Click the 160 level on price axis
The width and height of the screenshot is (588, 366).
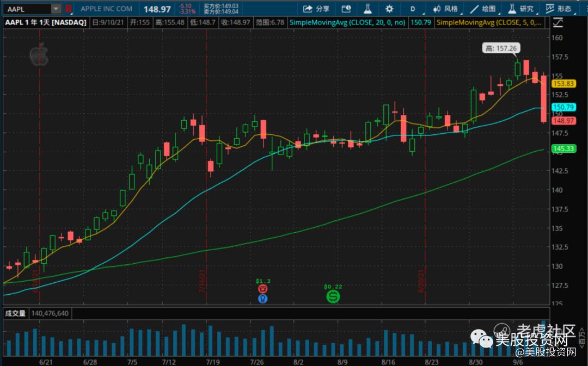click(x=557, y=38)
